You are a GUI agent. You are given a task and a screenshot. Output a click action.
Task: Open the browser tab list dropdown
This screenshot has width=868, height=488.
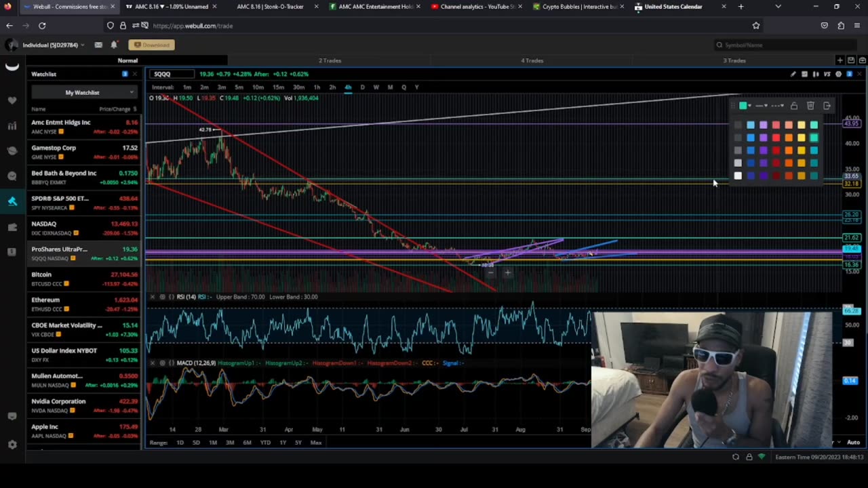click(x=778, y=7)
